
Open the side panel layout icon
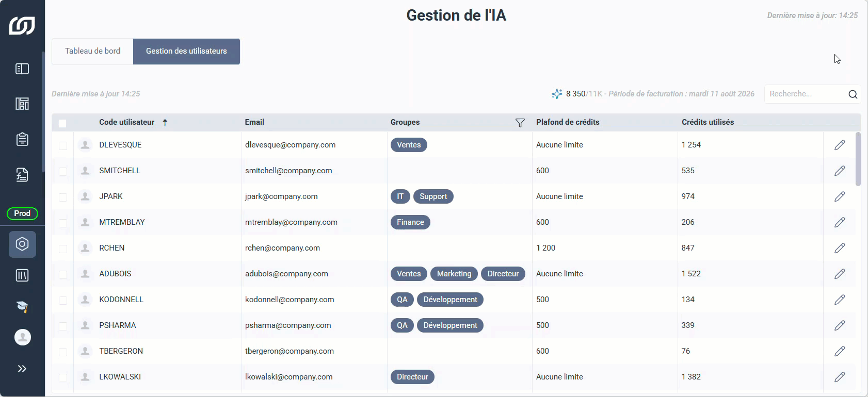[x=22, y=69]
